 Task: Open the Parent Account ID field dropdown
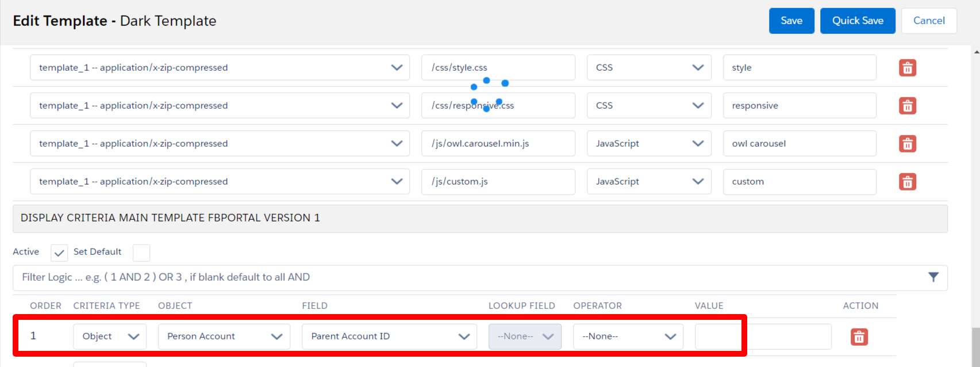click(389, 337)
